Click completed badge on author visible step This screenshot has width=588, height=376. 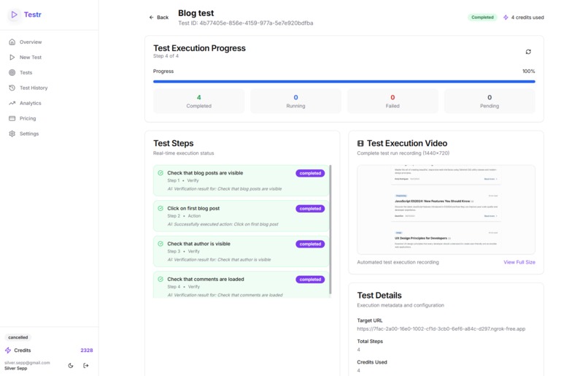[x=310, y=244]
